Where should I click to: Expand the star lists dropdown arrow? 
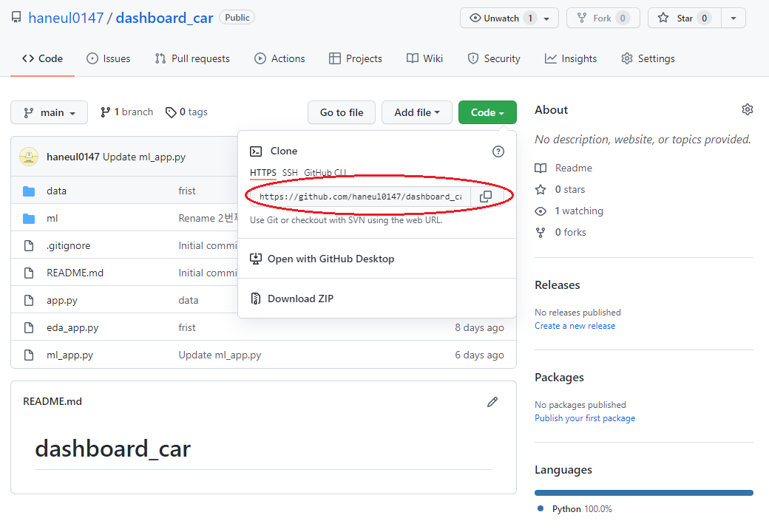[x=734, y=18]
